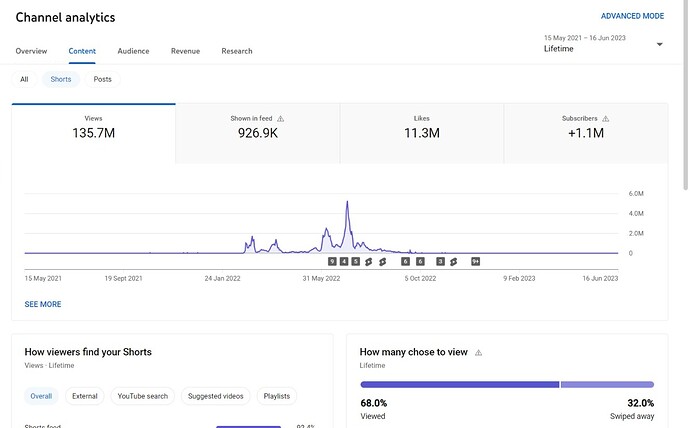Click the 5 Oct 2022 axis label

click(x=420, y=278)
